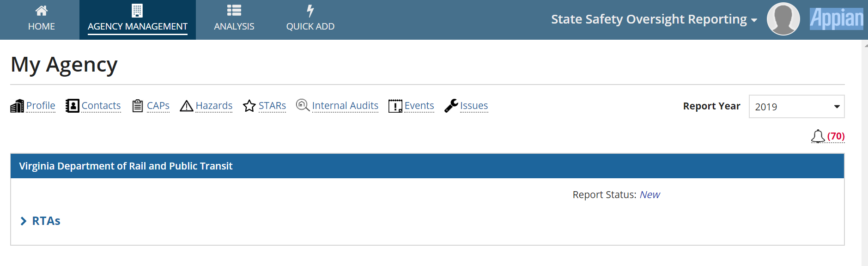Screen dimensions: 868x266
Task: Go to the Home tab
Action: pyautogui.click(x=42, y=19)
